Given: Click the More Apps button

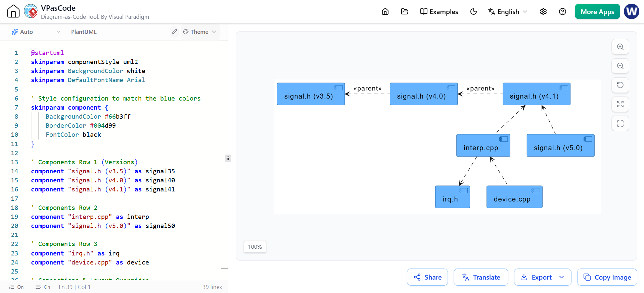Looking at the screenshot, I should (597, 12).
